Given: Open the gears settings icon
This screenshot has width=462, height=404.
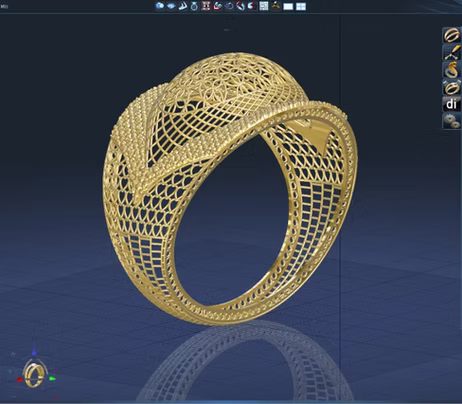Looking at the screenshot, I should click(452, 121).
